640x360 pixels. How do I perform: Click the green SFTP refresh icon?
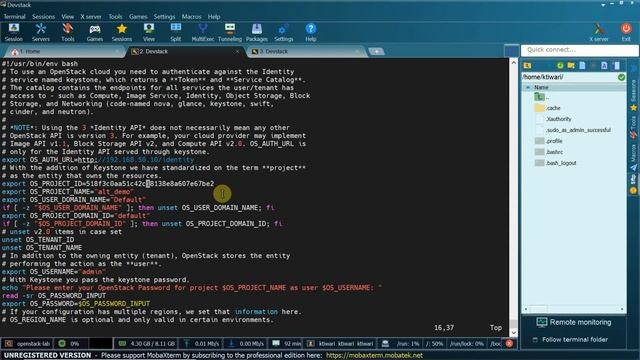(x=560, y=65)
